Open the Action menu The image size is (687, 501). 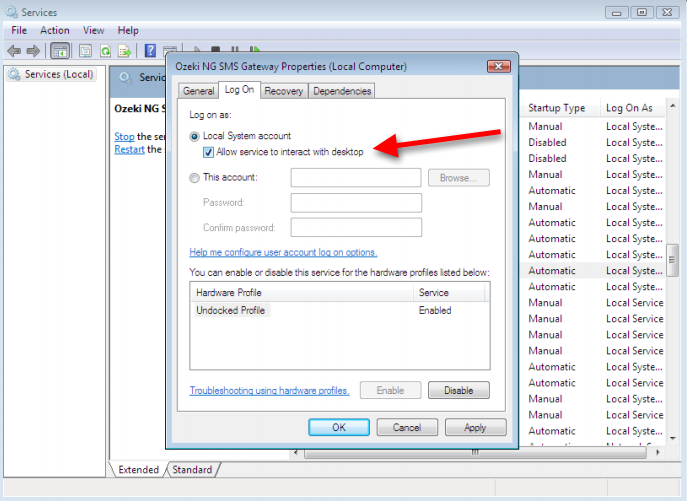pos(55,30)
